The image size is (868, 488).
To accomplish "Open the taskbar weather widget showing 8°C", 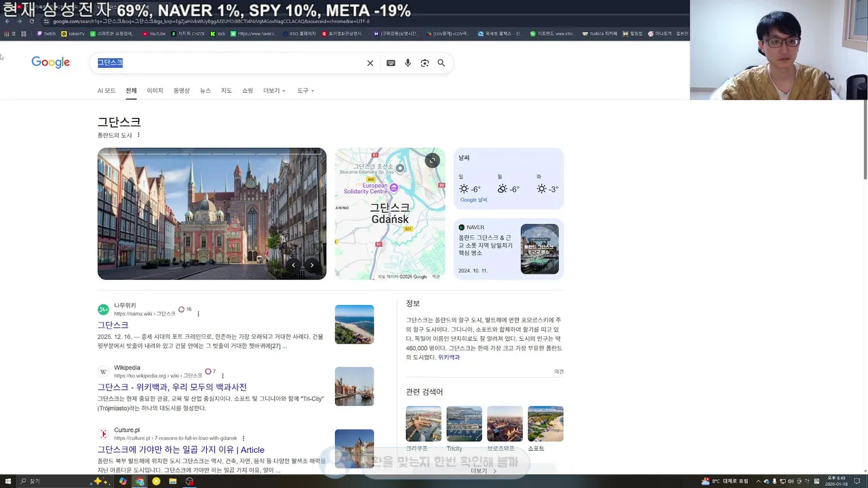I will 726,481.
